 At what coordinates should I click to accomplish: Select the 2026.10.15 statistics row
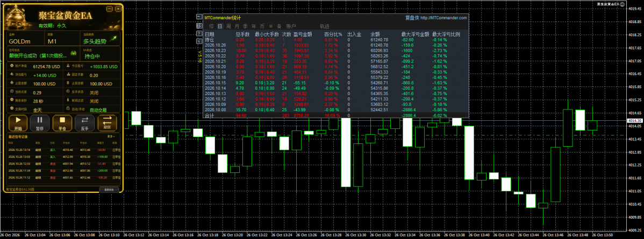(x=335, y=83)
